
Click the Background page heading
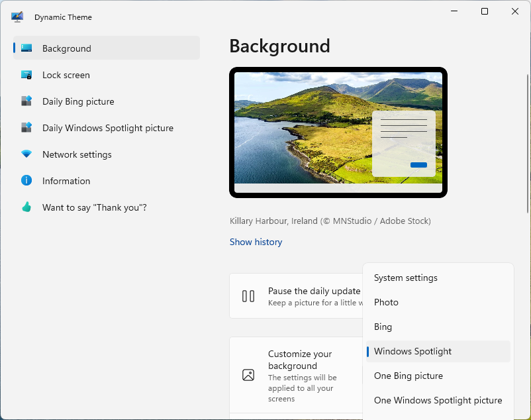coord(279,46)
